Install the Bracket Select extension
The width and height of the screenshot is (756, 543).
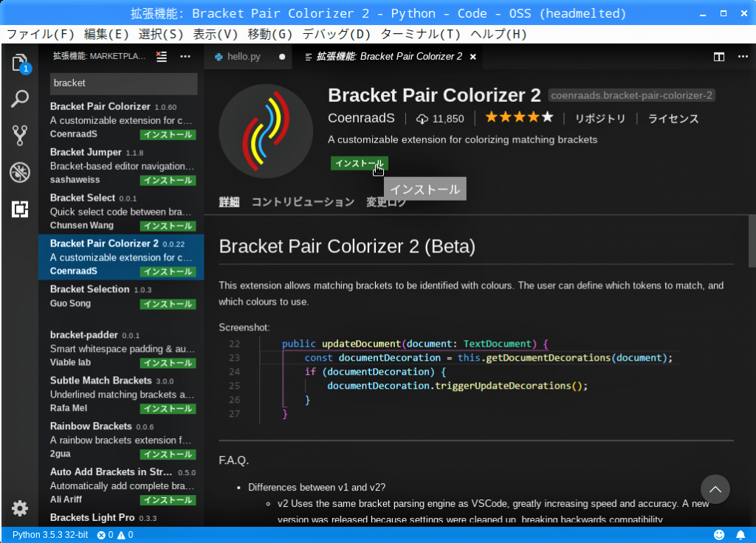168,226
